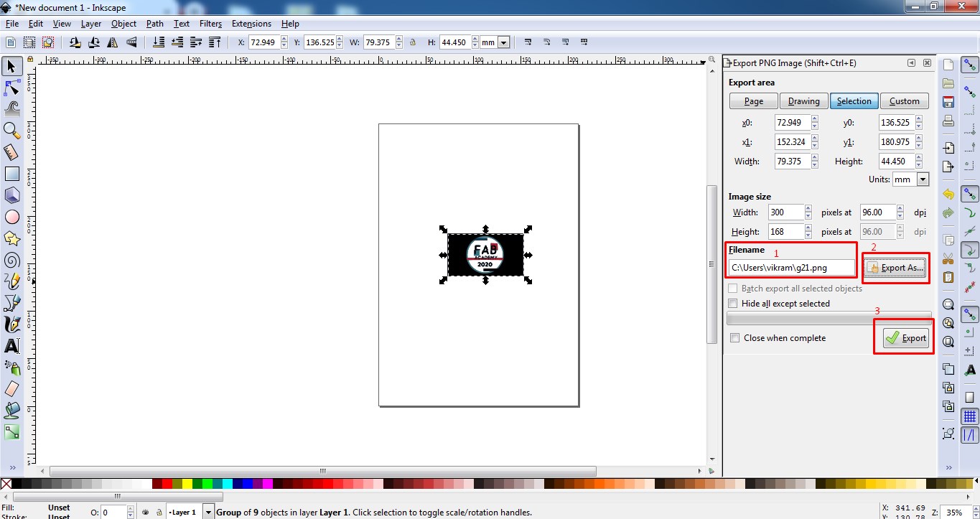Screen dimensions: 980x519
Task: Open Export area Units dropdown
Action: (x=923, y=179)
